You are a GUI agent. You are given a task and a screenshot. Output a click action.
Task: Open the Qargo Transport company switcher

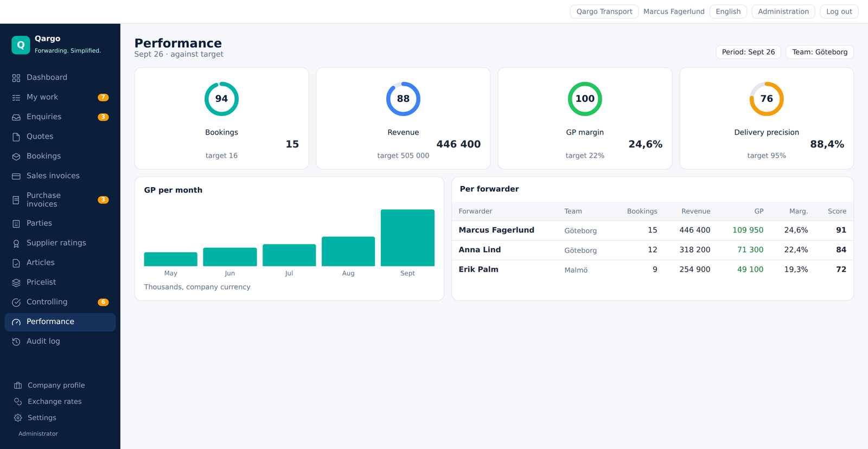(x=604, y=11)
